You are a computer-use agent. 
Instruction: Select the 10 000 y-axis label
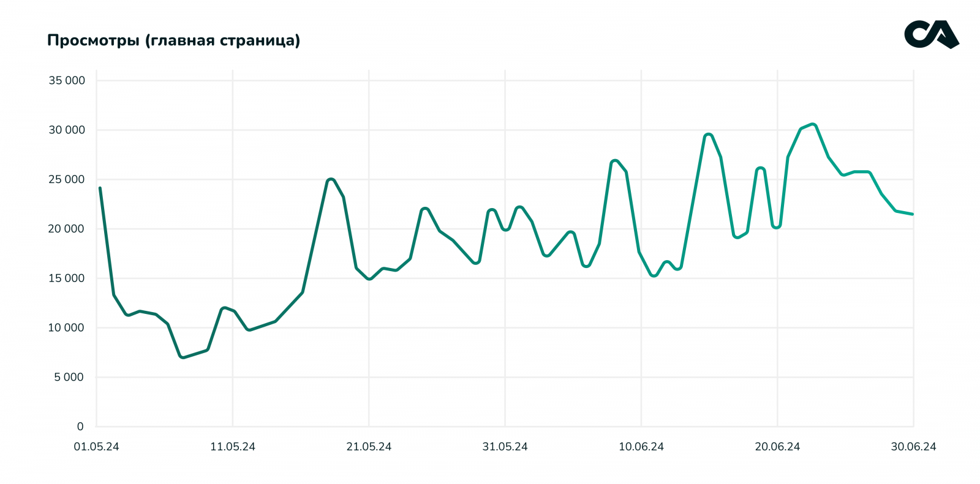pos(67,328)
